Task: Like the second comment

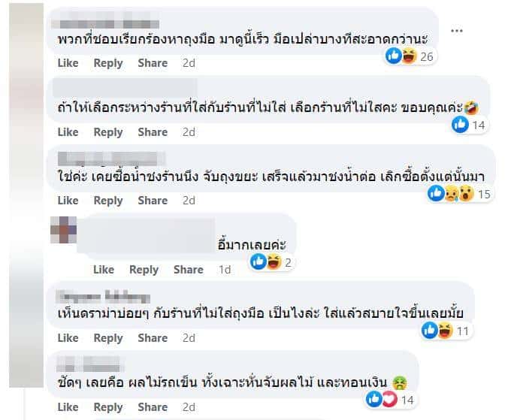Action: click(x=68, y=132)
